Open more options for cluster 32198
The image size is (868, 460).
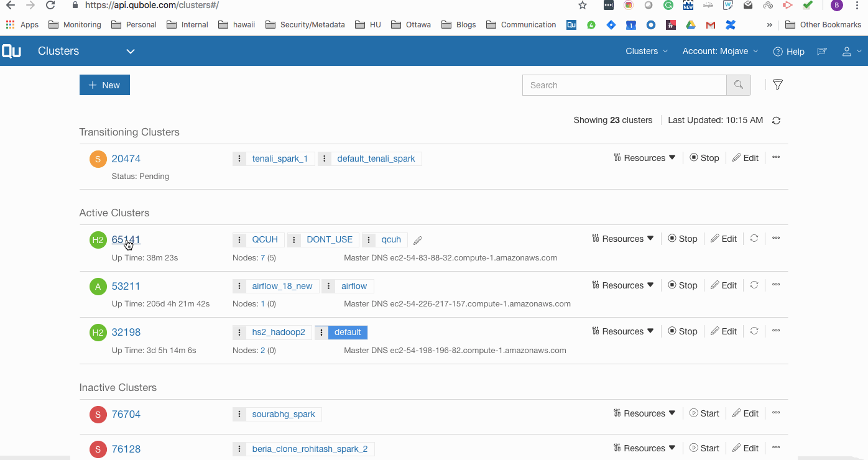(x=776, y=331)
